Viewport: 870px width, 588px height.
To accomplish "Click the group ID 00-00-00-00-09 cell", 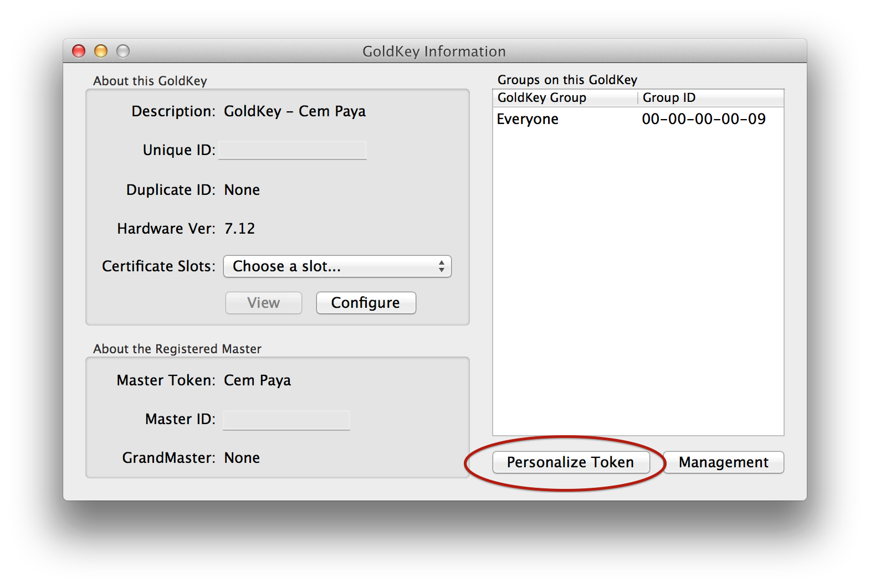I will [704, 119].
